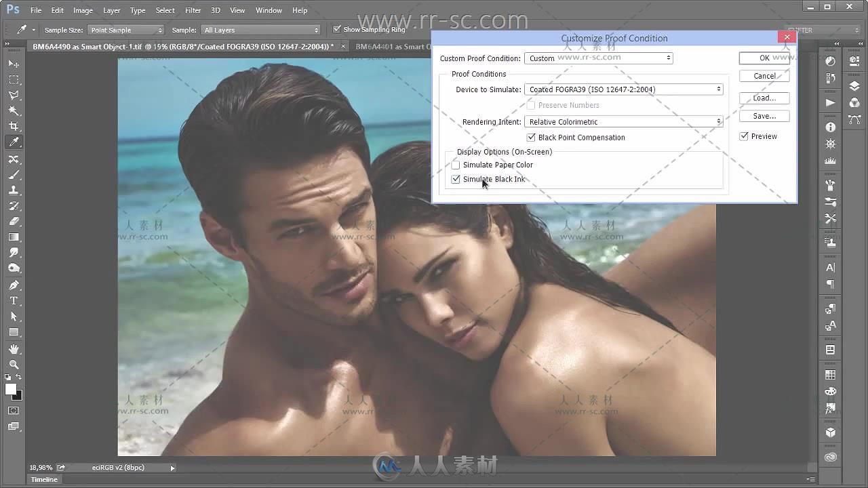Screen dimensions: 868x488
Task: Select the Path Selection tool
Action: tap(14, 317)
